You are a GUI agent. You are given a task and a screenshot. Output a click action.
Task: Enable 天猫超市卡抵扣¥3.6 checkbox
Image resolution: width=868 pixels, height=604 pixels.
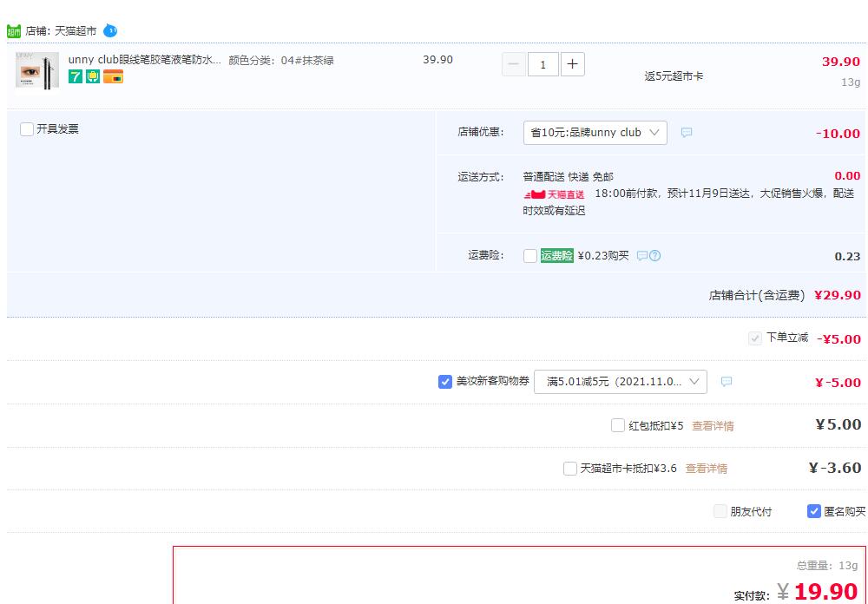[x=570, y=469]
